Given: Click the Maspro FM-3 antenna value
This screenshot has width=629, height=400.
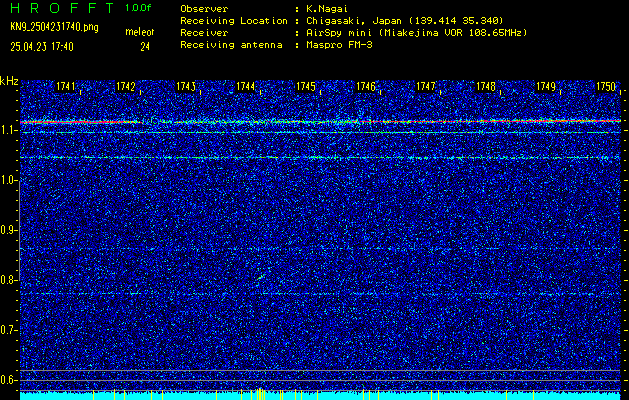Looking at the screenshot, I should [x=339, y=45].
